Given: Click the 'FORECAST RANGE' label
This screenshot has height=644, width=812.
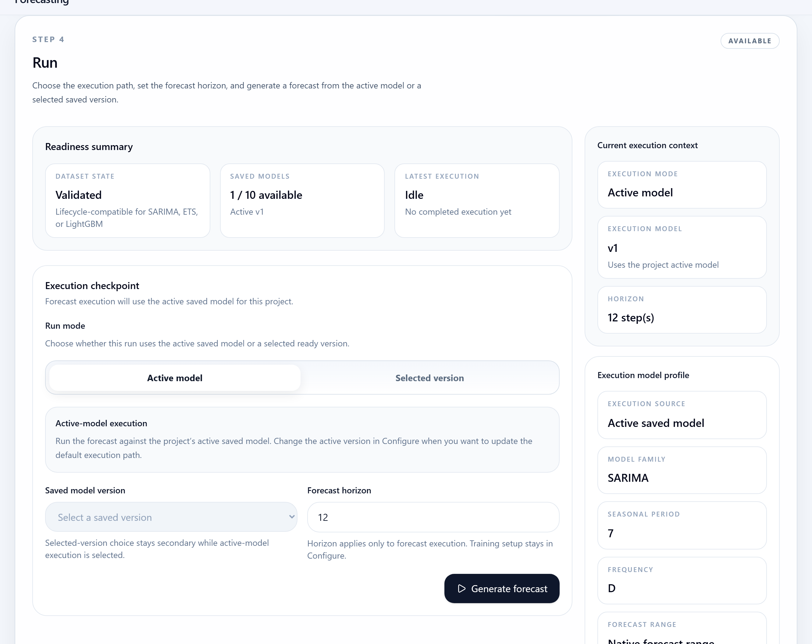Looking at the screenshot, I should [x=642, y=624].
